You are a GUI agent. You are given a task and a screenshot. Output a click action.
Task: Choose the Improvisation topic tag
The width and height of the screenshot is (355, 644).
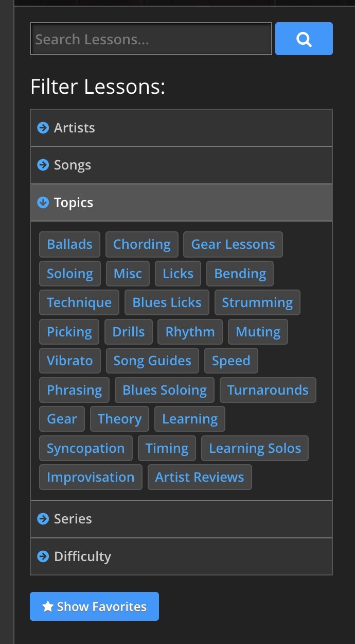tap(91, 477)
